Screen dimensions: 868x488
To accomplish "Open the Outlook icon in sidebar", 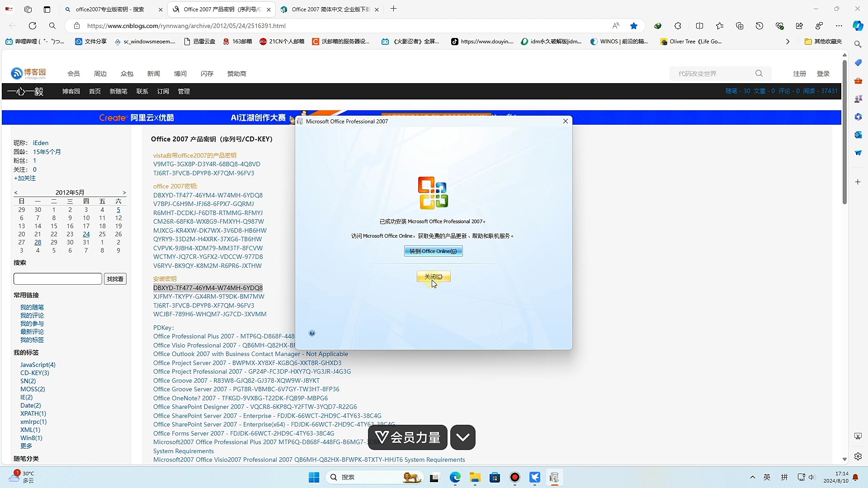I will 858,135.
